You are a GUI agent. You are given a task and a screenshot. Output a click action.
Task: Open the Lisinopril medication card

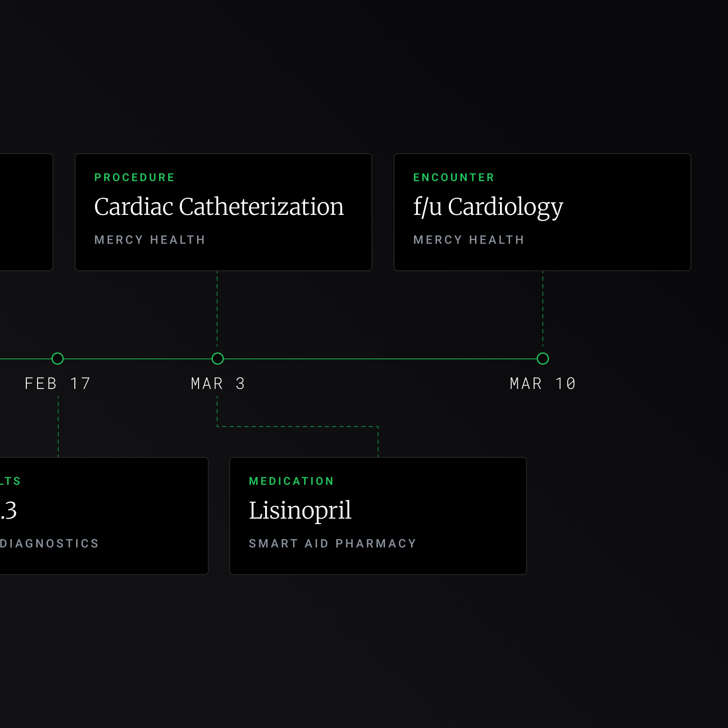tap(378, 516)
